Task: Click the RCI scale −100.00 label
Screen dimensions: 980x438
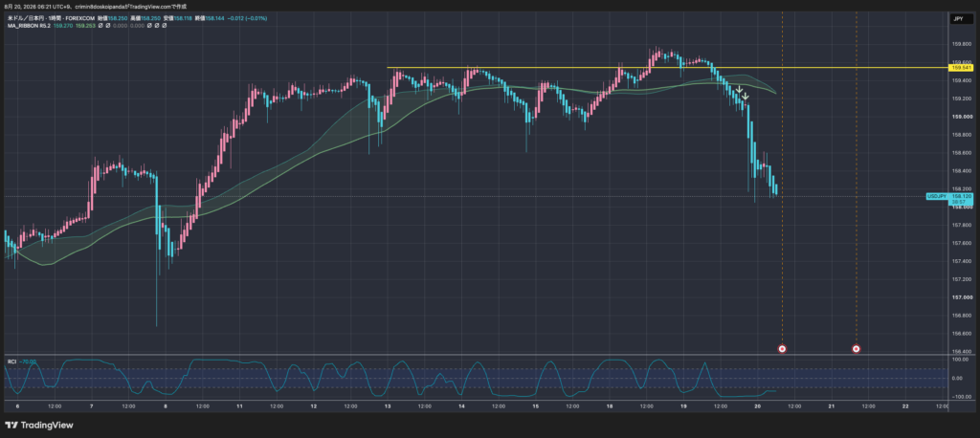Action: coord(961,397)
